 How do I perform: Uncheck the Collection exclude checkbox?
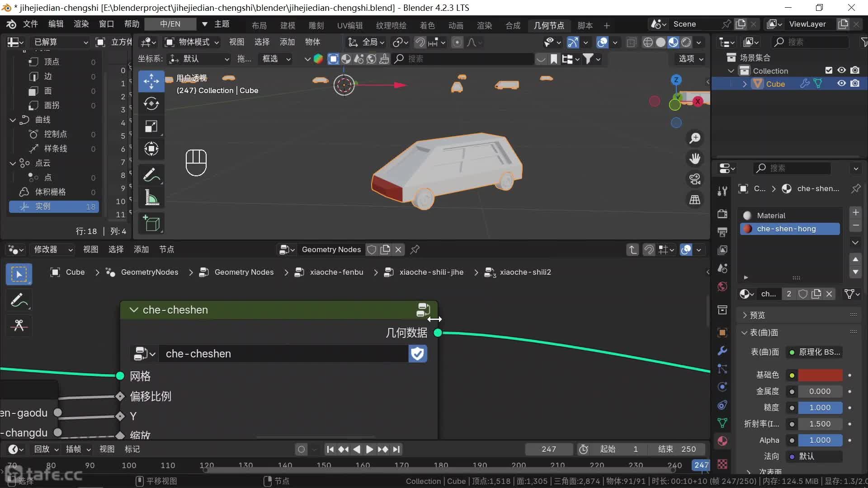[x=828, y=70]
